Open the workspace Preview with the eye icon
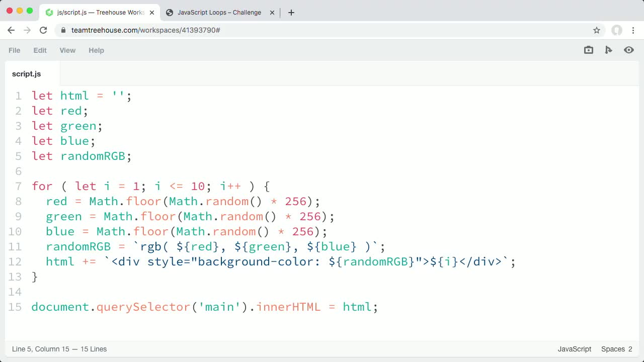 tap(628, 50)
